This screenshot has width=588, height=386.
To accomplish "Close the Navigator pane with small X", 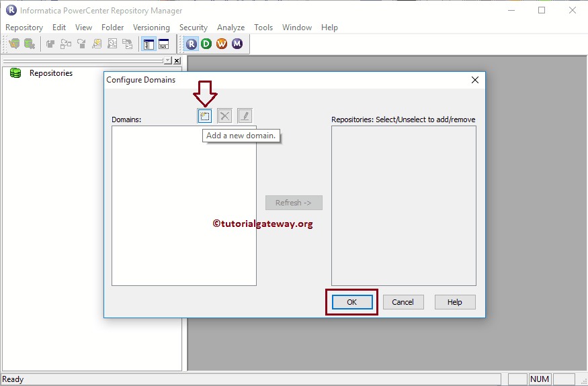I will [177, 60].
